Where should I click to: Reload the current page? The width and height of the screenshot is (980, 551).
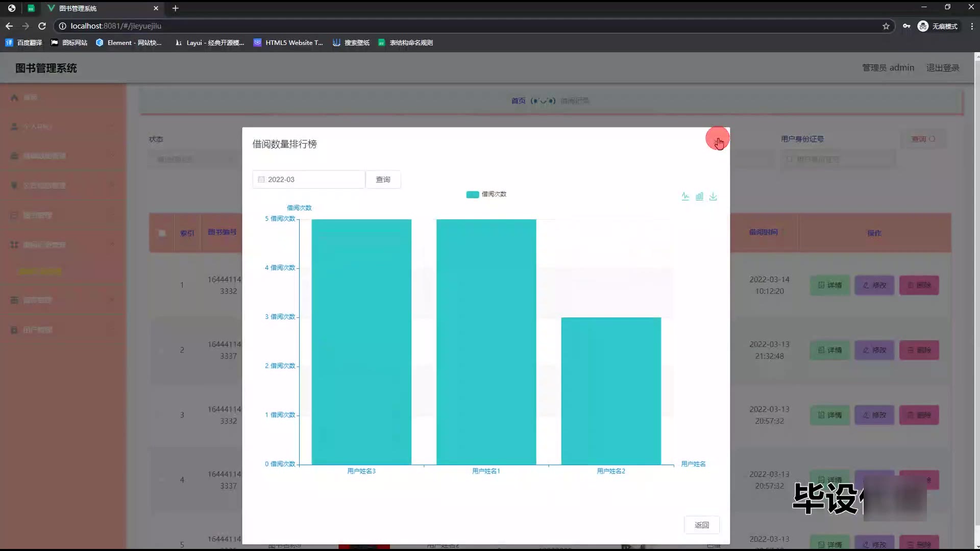(42, 26)
